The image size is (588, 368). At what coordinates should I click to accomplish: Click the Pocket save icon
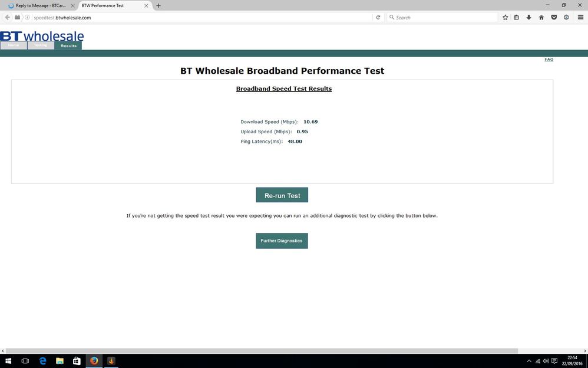[554, 17]
